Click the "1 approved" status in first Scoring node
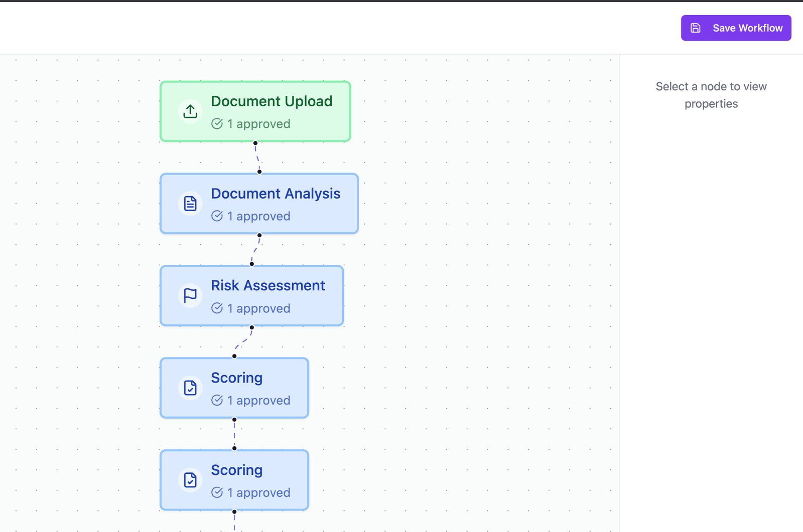The height and width of the screenshot is (532, 803). [258, 401]
